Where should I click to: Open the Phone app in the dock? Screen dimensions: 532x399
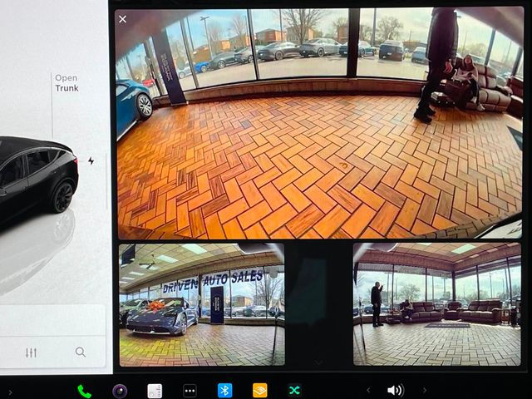pyautogui.click(x=84, y=390)
